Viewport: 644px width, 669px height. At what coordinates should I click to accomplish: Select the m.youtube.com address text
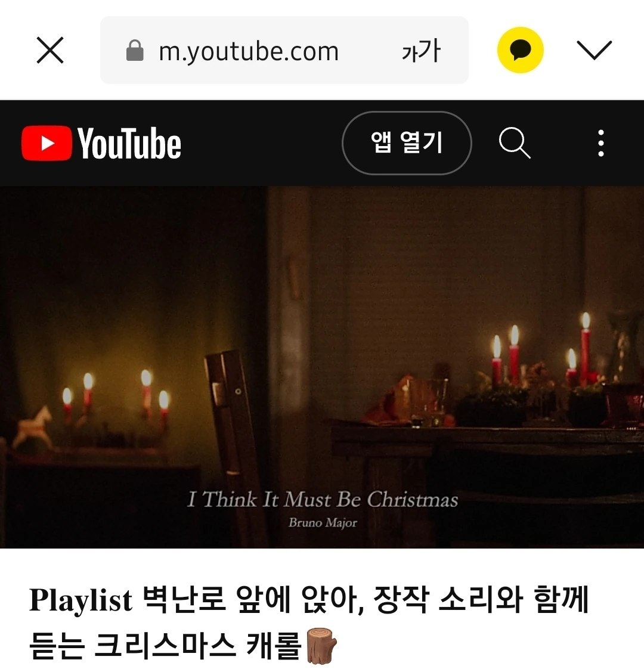[249, 52]
